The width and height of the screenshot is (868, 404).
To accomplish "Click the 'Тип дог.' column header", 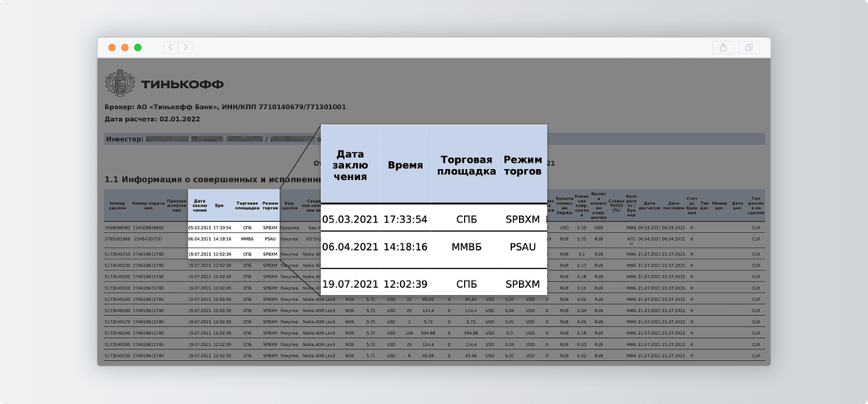I will click(x=704, y=205).
